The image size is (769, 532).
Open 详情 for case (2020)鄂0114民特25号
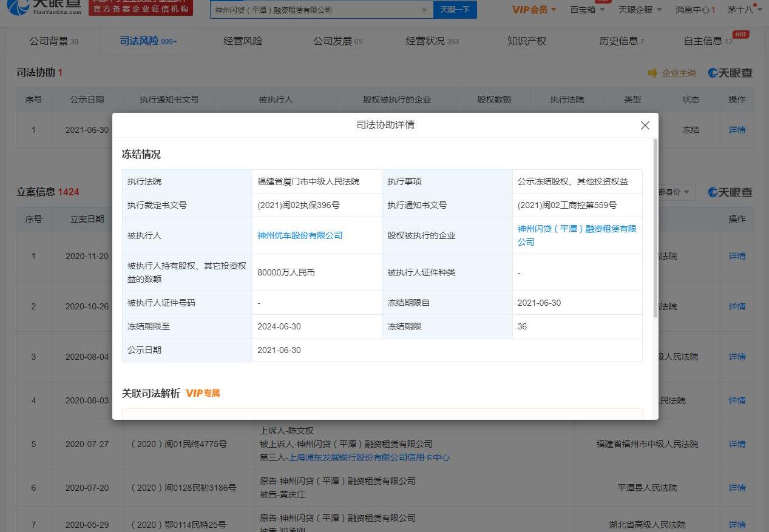(x=737, y=525)
